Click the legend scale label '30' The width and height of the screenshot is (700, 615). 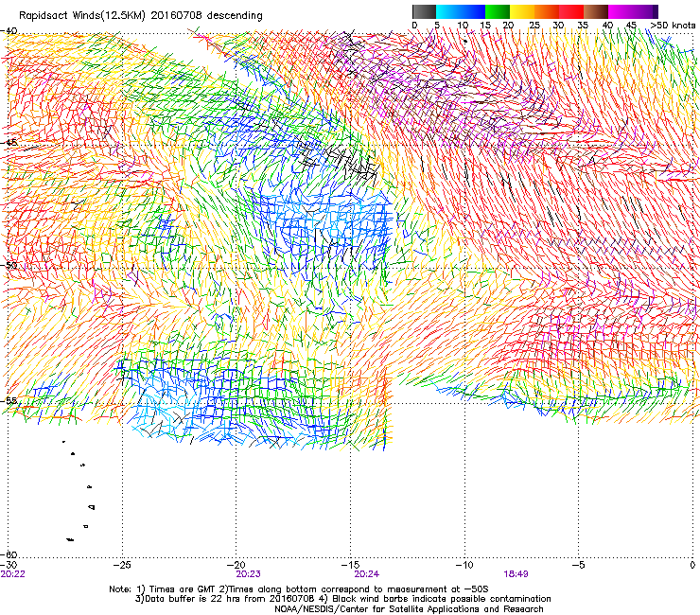coord(558,26)
